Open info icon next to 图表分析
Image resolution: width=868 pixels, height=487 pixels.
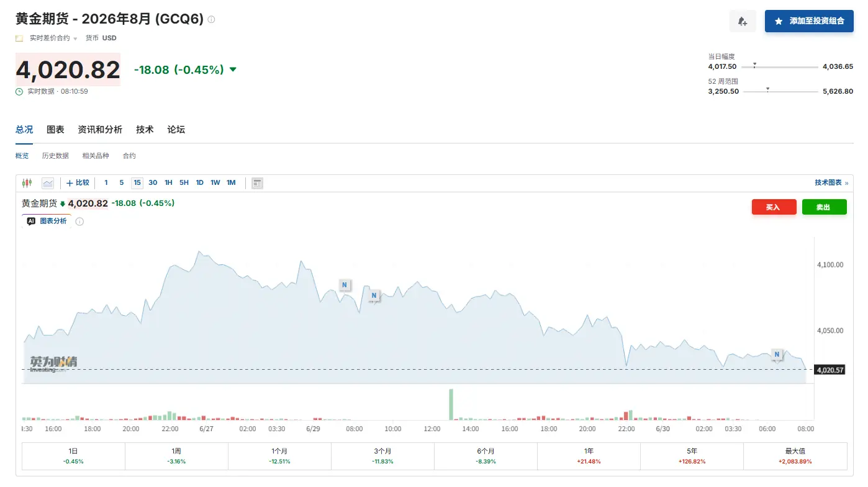coord(79,221)
